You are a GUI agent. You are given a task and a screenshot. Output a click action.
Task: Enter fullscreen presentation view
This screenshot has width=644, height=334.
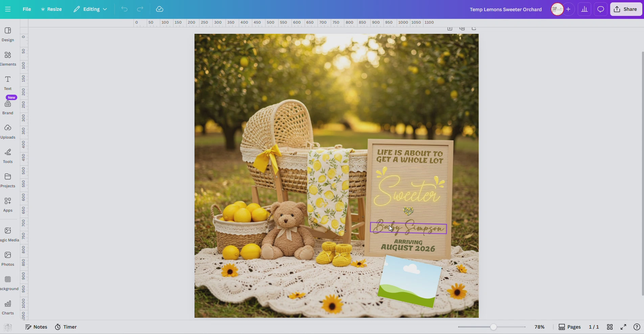tap(623, 327)
